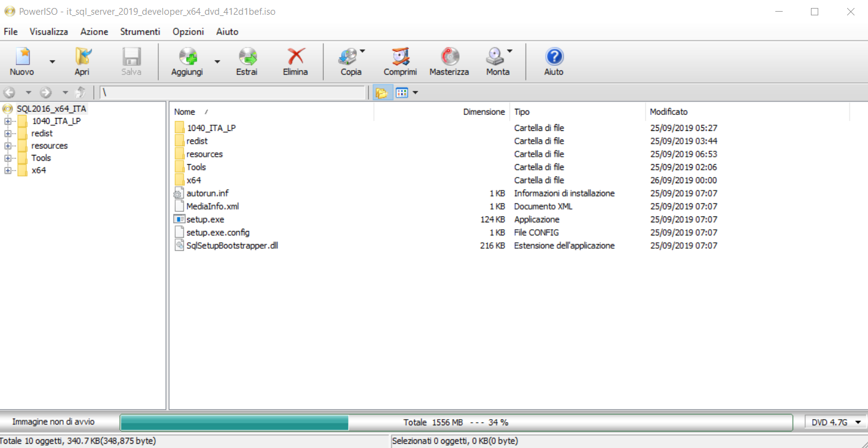Open the dropdown arrow beside Aggiungi
The width and height of the screenshot is (868, 448).
pos(217,61)
